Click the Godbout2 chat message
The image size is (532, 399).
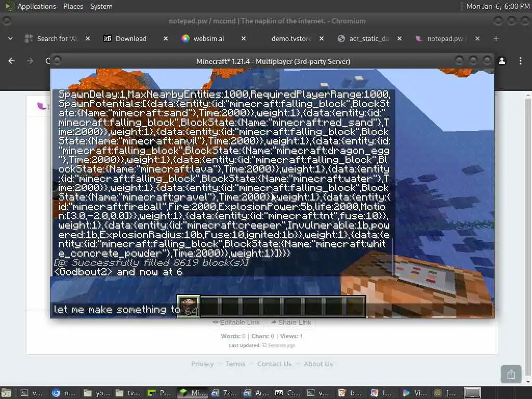118,272
